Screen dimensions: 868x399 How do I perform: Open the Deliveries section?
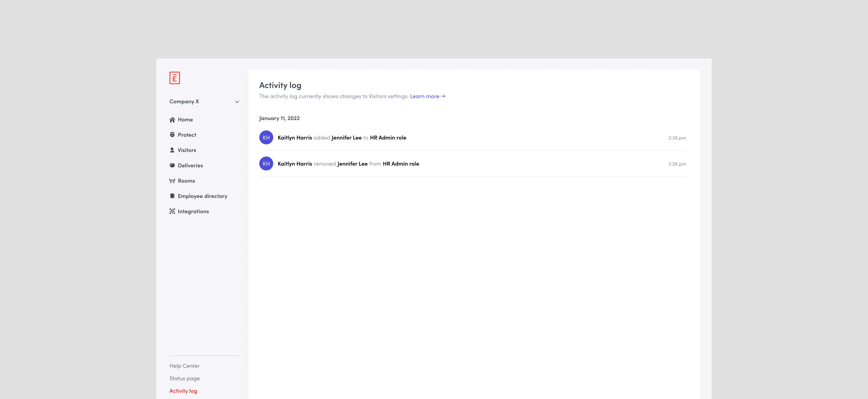pyautogui.click(x=190, y=166)
